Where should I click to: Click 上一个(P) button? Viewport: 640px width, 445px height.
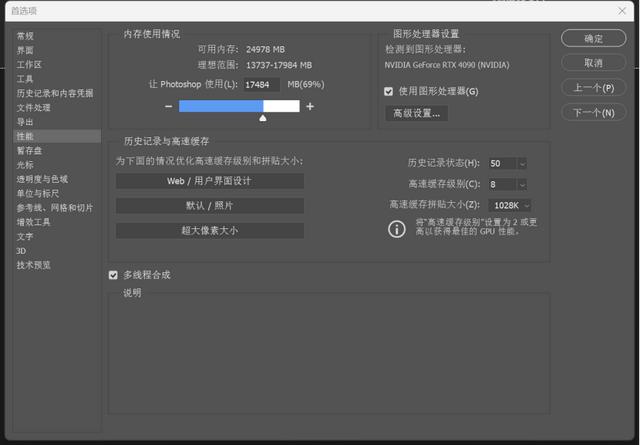[x=593, y=88]
